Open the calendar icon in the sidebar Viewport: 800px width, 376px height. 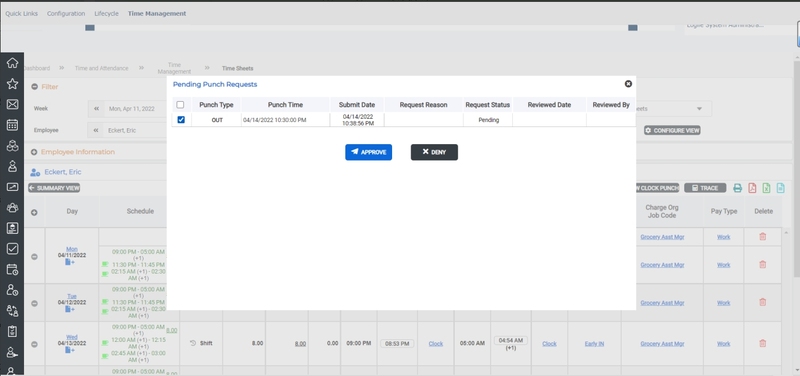(12, 125)
